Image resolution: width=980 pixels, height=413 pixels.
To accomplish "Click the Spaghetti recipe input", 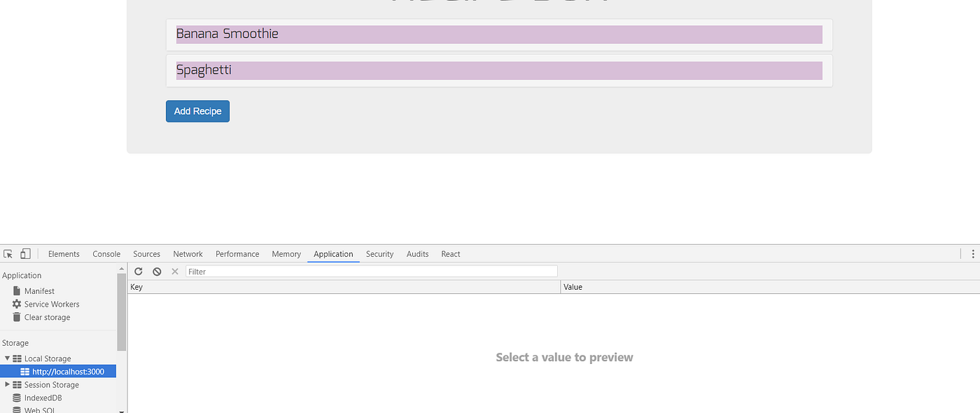I will point(498,70).
